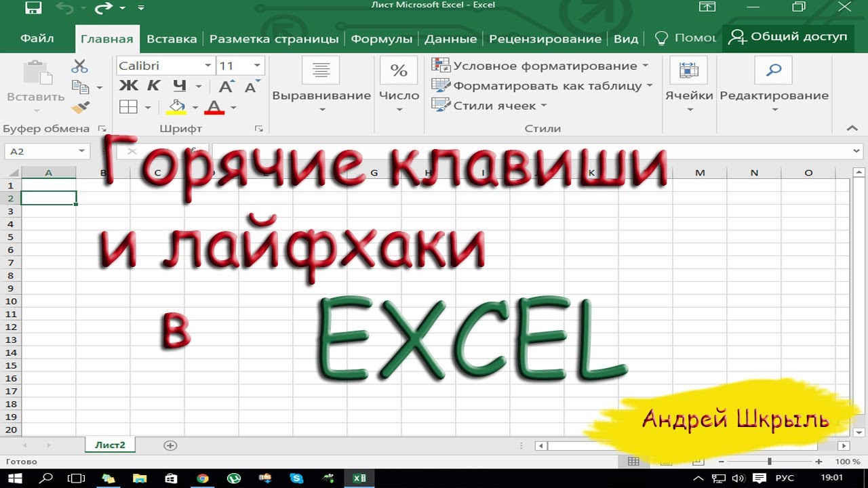868x488 pixels.
Task: Add a new sheet with plus icon
Action: pos(170,445)
